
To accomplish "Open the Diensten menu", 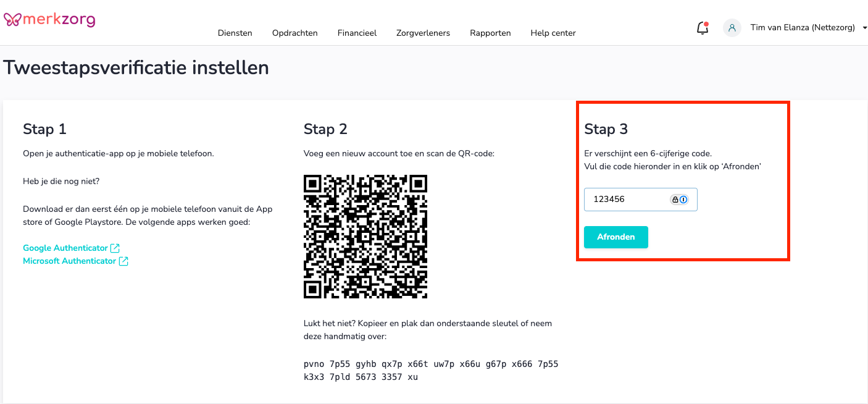I will click(x=235, y=33).
